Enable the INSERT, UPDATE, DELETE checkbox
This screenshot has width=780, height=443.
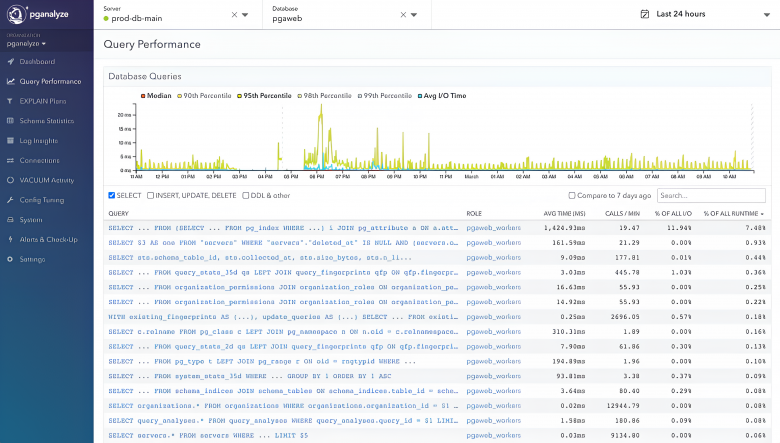[150, 195]
